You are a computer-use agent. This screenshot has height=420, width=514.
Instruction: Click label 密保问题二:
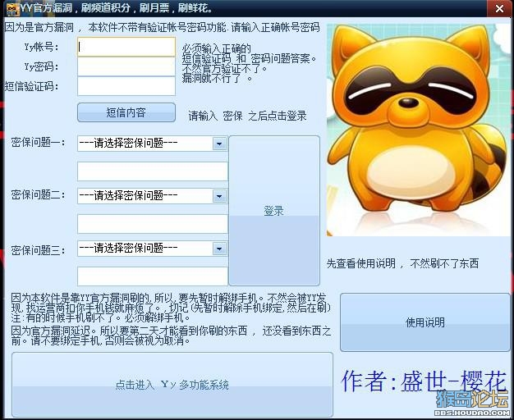tap(39, 195)
